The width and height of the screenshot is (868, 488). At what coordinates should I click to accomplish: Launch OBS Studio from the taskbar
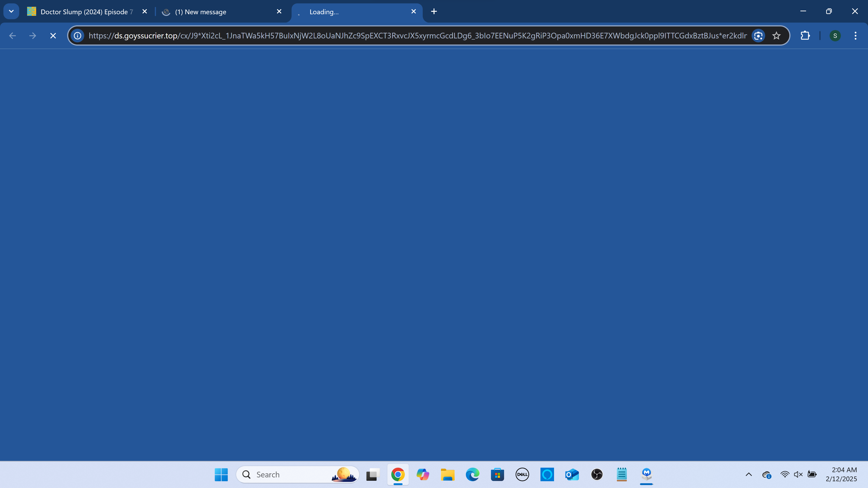(x=597, y=474)
